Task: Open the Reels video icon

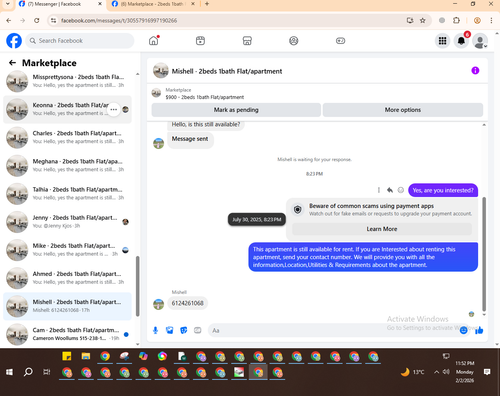Action: point(200,41)
